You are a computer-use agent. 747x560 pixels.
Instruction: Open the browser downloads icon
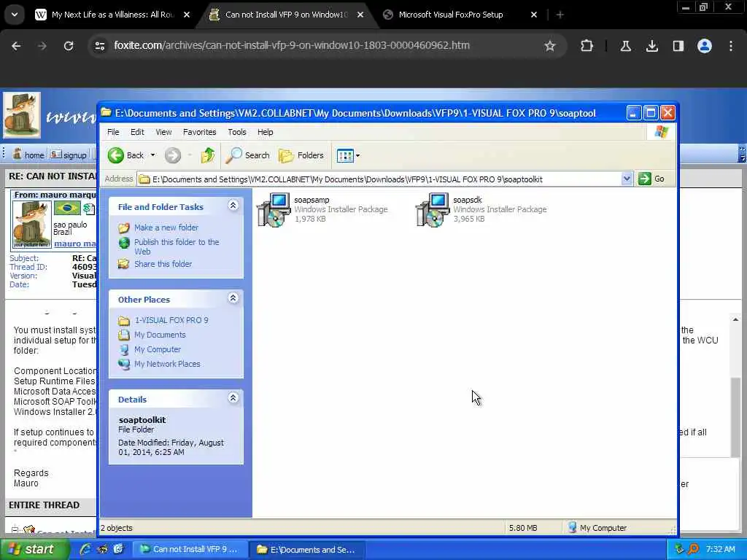(652, 46)
